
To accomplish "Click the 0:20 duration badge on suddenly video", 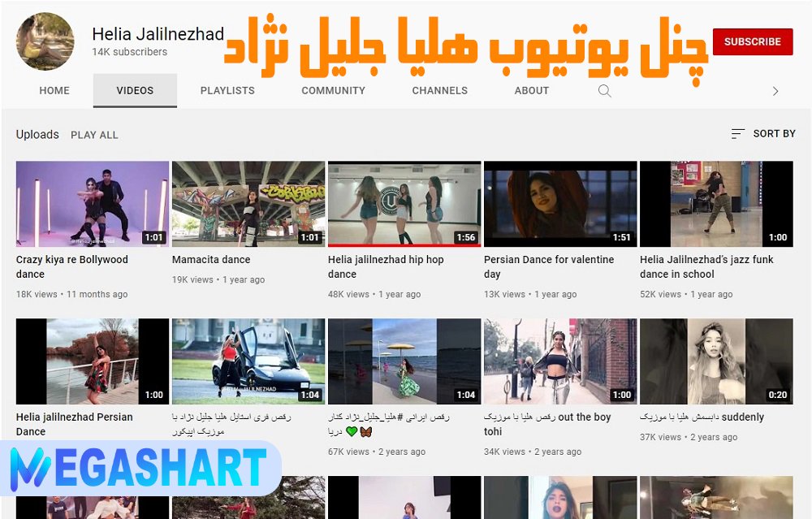I will (x=777, y=395).
